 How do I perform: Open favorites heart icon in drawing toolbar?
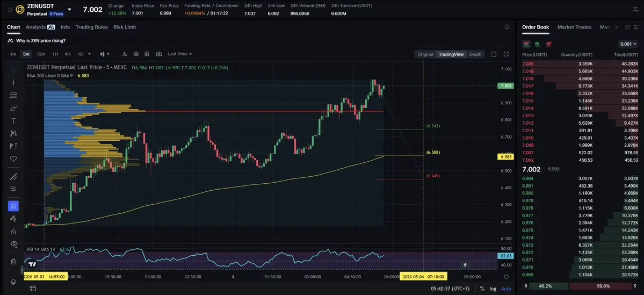[x=13, y=159]
